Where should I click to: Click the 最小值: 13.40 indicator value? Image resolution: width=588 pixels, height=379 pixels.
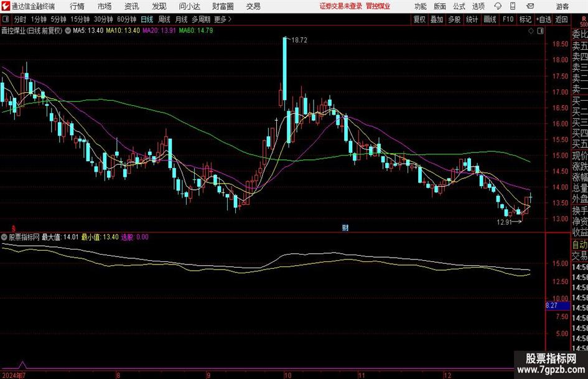click(x=100, y=237)
